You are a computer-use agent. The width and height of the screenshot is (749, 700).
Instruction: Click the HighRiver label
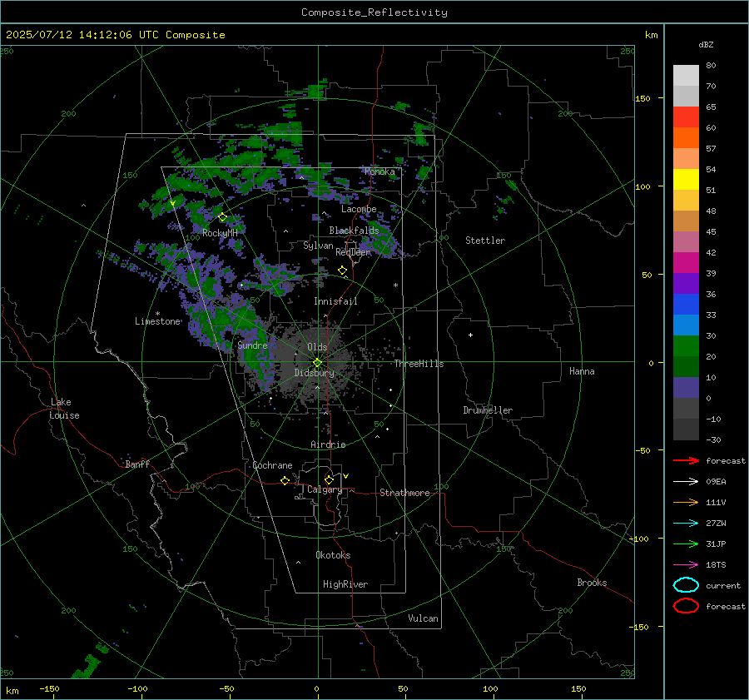(x=345, y=584)
